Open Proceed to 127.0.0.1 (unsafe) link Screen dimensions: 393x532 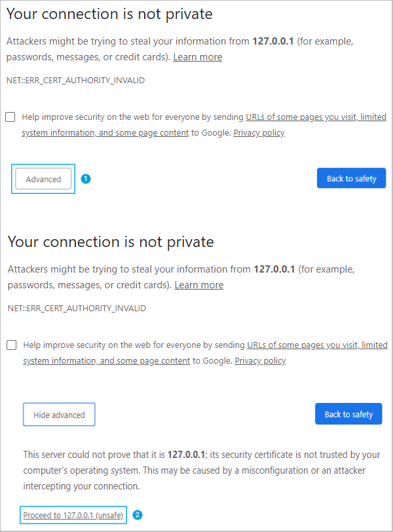point(73,516)
